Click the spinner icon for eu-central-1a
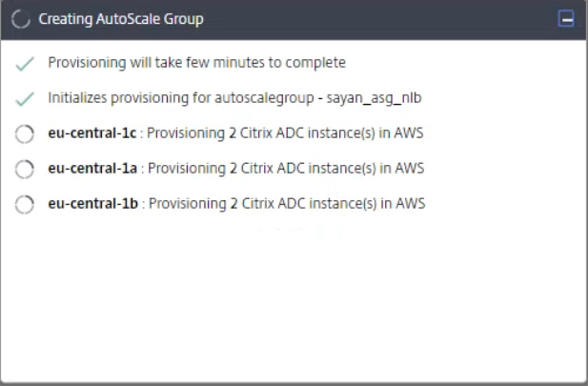The height and width of the screenshot is (386, 588). pyautogui.click(x=26, y=170)
